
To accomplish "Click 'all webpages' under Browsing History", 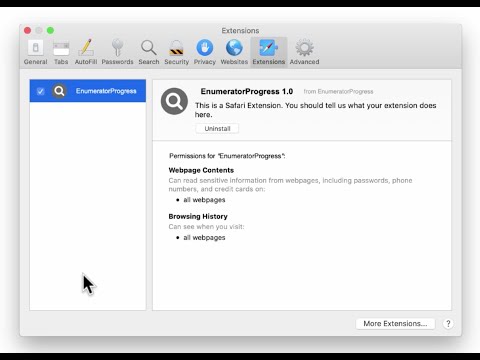I will click(x=204, y=237).
